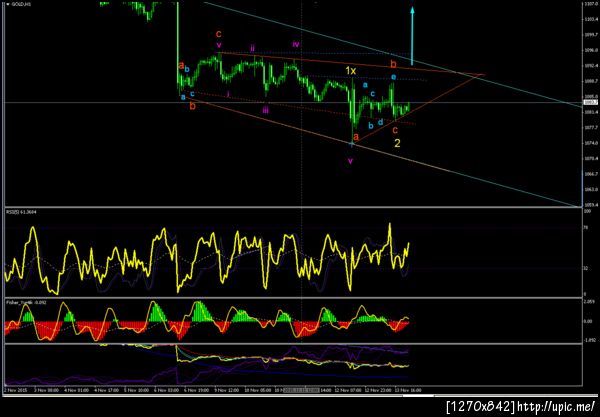Select the yellow 1x wave label
The width and height of the screenshot is (600, 417).
click(x=351, y=71)
